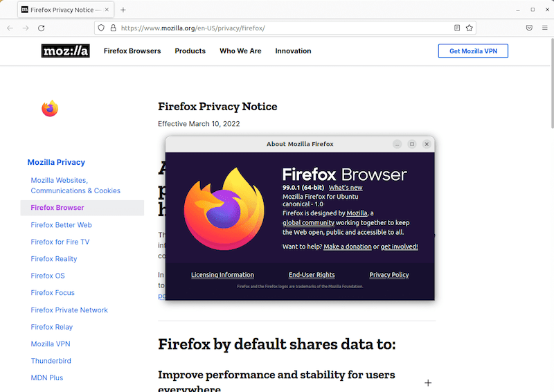554x392 pixels.
Task: Open Firefox for Fire TV link
Action: [x=60, y=242]
